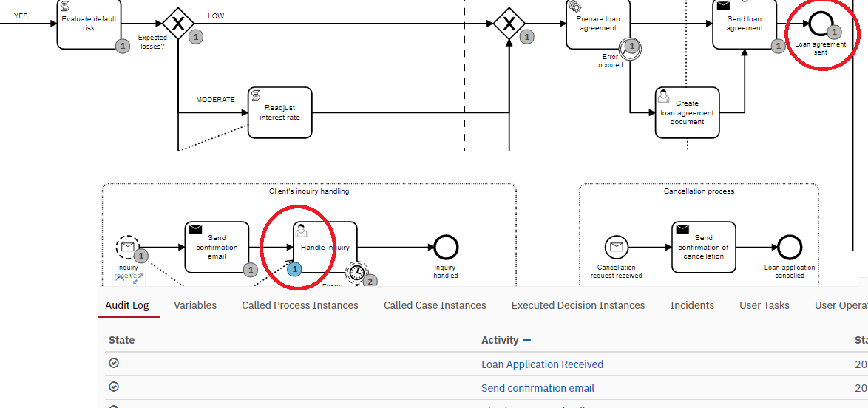Select the Loan agreement sent end event
The height and width of the screenshot is (408, 868).
[x=821, y=23]
